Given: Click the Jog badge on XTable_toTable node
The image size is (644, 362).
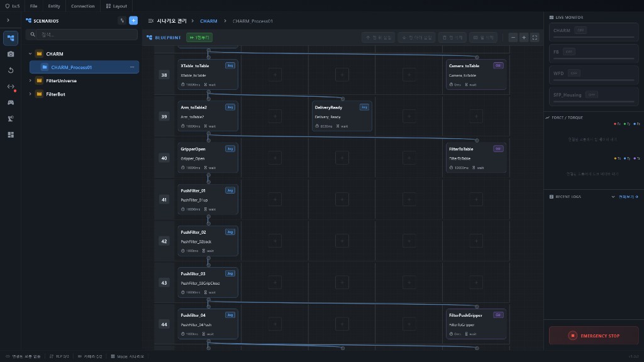Looking at the screenshot, I should (x=230, y=65).
